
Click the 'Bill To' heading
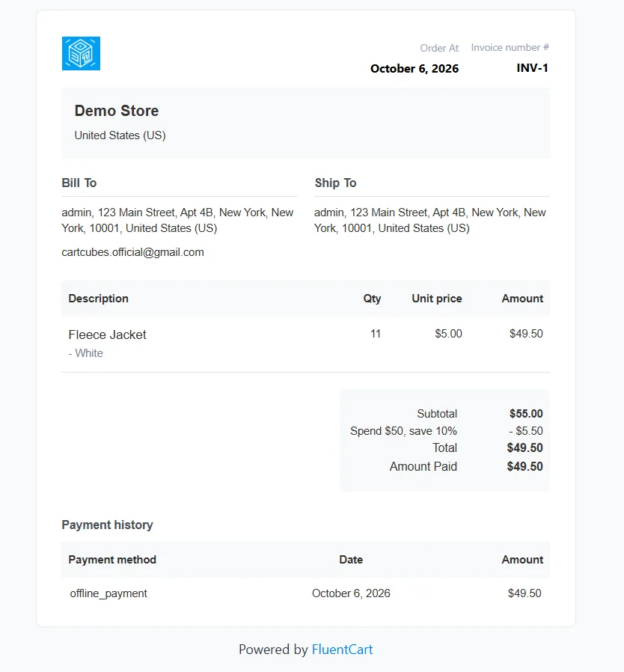click(x=79, y=183)
